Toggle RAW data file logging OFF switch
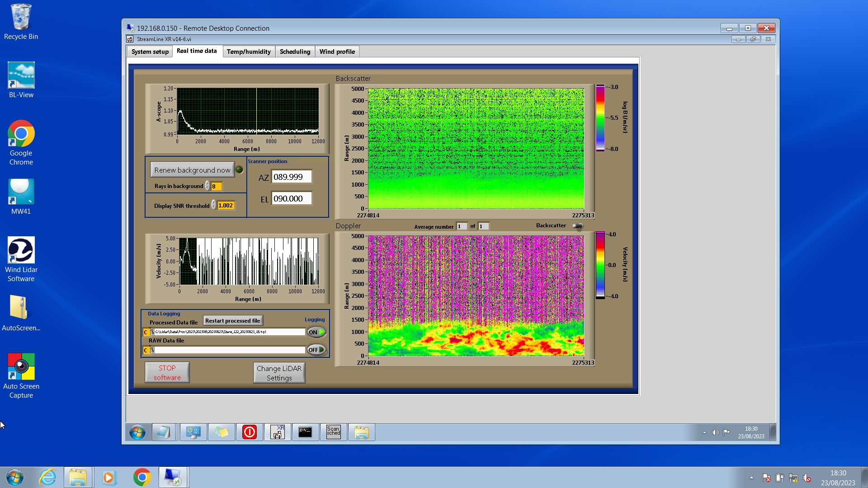Image resolution: width=868 pixels, height=488 pixels. pyautogui.click(x=316, y=350)
